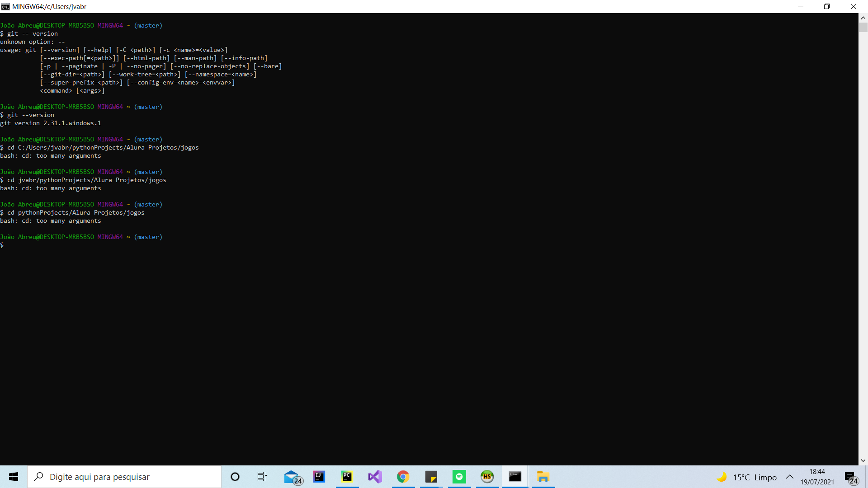Screen dimensions: 868x488
Task: Click the '[--exec-path[=<path>]]' usage line
Action: [154, 58]
